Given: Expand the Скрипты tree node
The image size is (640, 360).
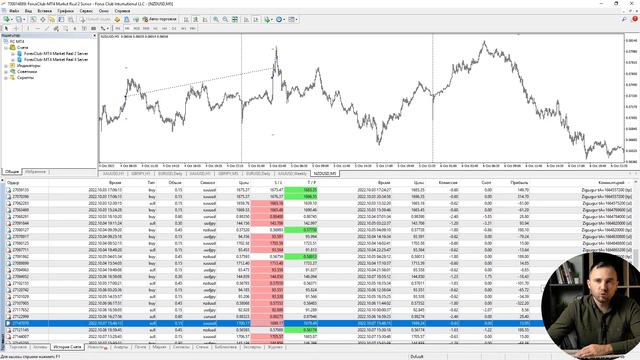Looking at the screenshot, I should tap(6, 78).
